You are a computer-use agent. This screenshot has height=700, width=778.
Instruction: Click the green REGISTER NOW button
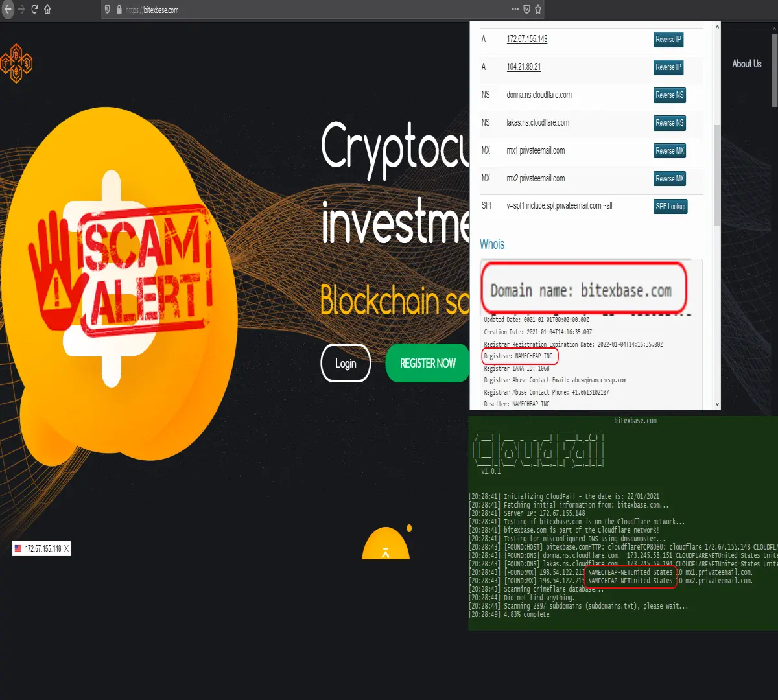pos(428,363)
